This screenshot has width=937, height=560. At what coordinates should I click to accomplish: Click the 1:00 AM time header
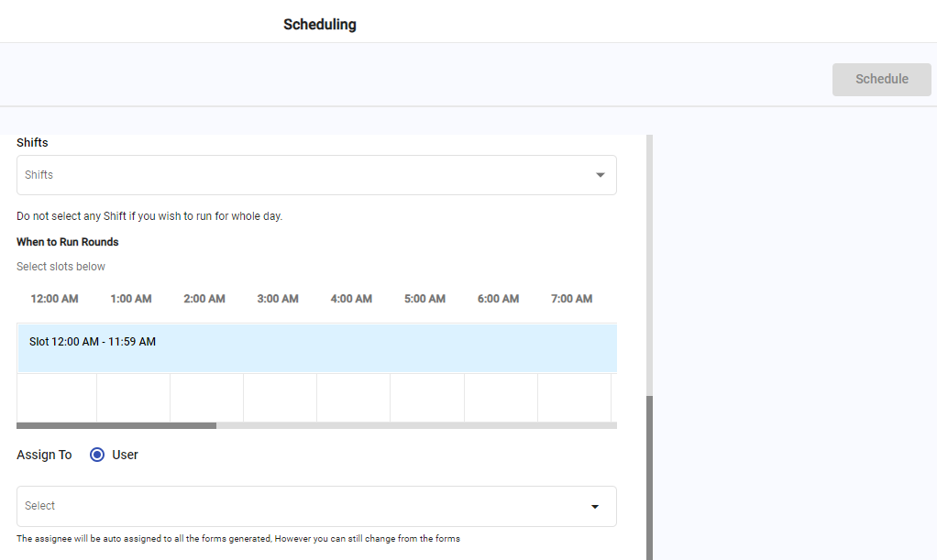coord(131,299)
